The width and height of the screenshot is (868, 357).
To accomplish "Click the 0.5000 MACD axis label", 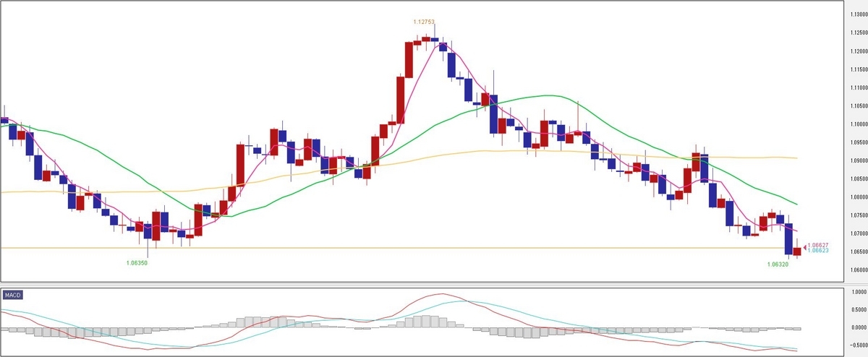I will point(860,310).
